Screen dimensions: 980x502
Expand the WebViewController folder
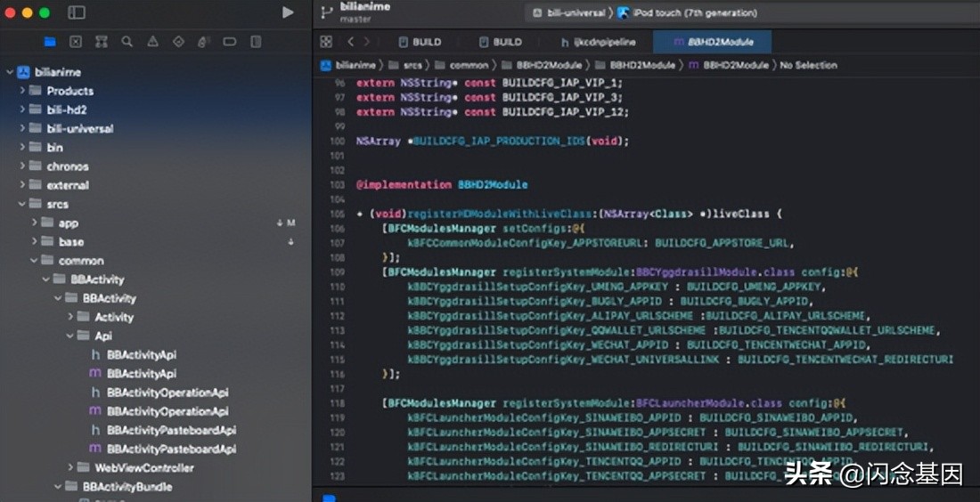pyautogui.click(x=71, y=467)
